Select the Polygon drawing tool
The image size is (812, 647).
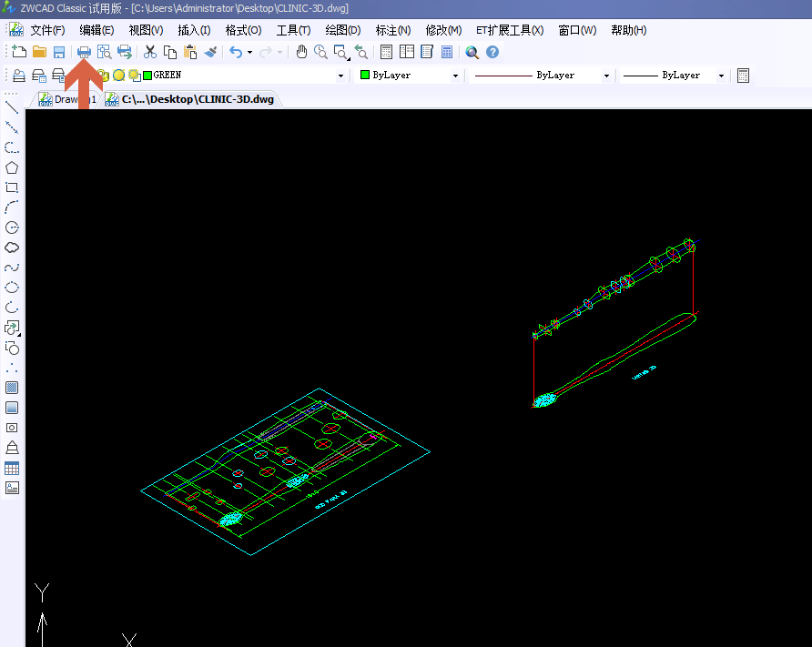tap(12, 167)
